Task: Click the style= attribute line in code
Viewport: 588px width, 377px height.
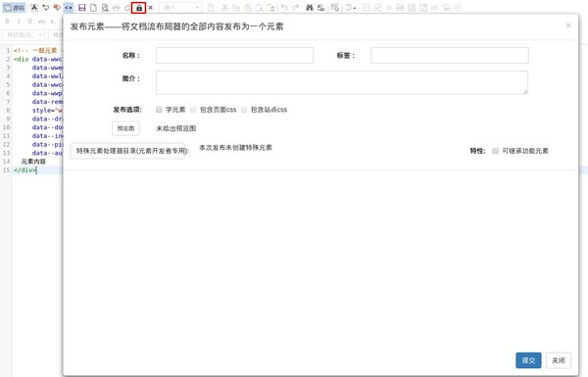Action: pos(47,111)
